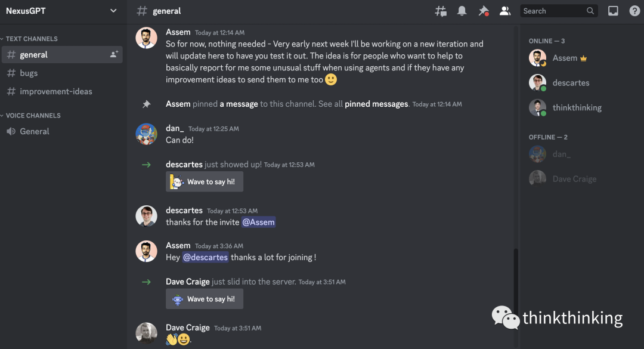The image size is (644, 349).
Task: Click the General voice channel speaker icon
Action: tap(11, 131)
